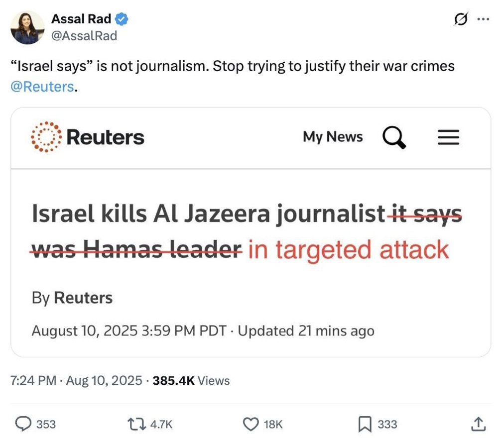
Task: View the 385.4K Views analytics
Action: (191, 381)
